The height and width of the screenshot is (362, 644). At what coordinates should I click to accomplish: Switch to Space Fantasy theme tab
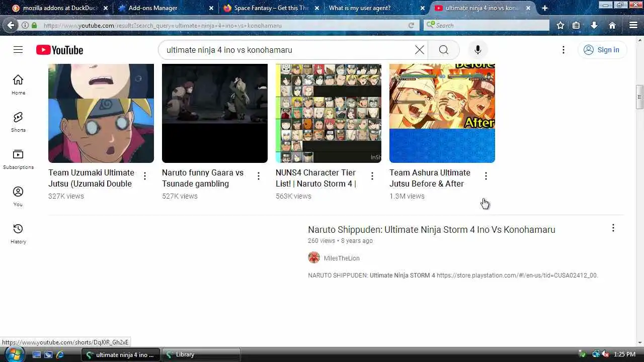272,8
